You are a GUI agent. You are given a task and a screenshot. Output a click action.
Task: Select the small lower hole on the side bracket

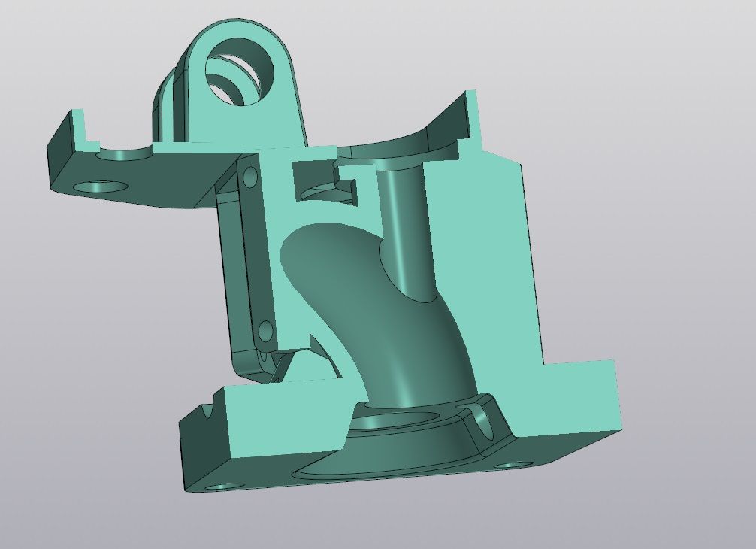(265, 330)
